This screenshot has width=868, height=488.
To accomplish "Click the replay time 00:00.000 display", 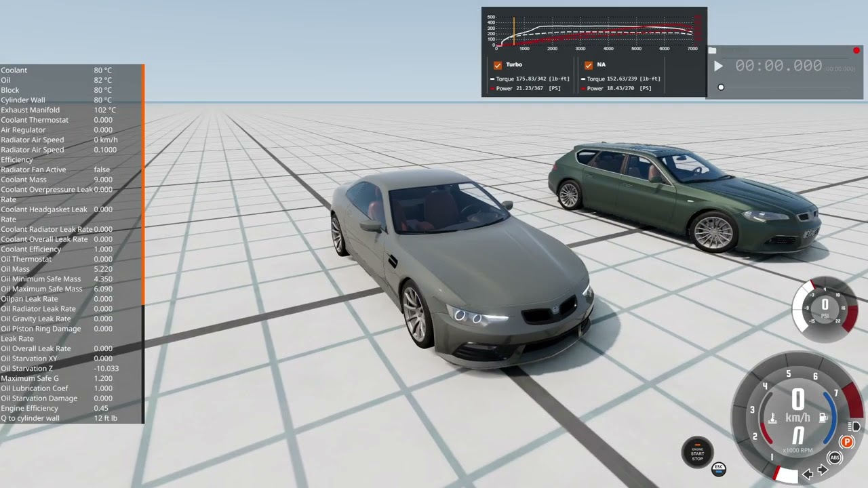I will point(778,66).
